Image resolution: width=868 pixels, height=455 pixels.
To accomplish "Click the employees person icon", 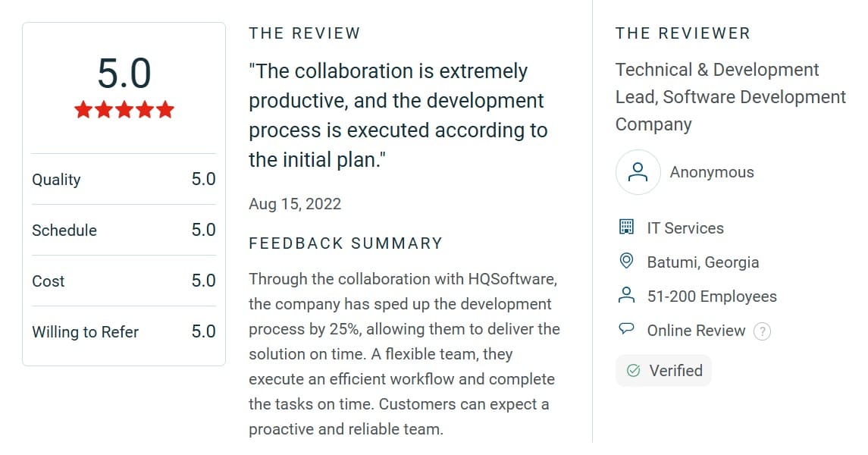I will click(x=626, y=296).
